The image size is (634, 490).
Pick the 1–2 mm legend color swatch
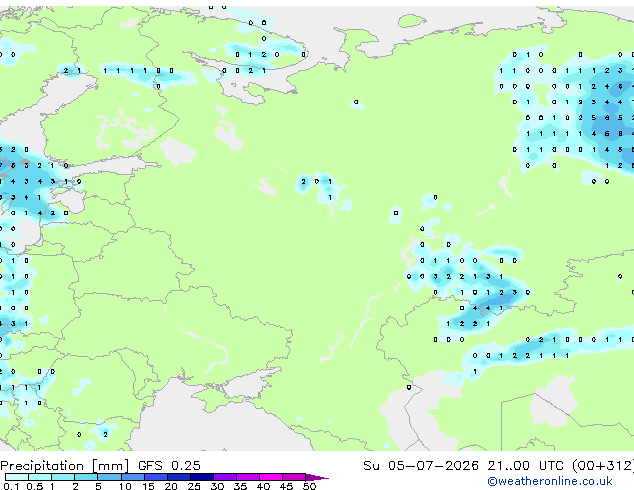point(63,477)
